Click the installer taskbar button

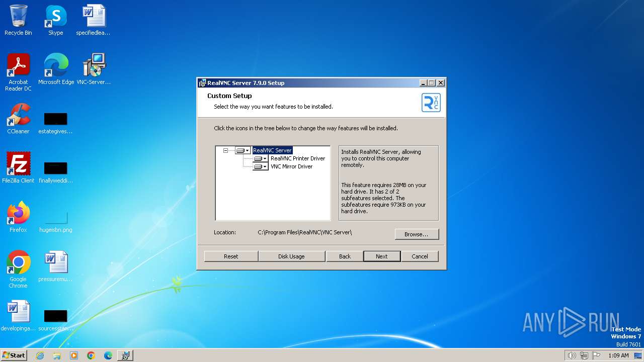pos(125,355)
